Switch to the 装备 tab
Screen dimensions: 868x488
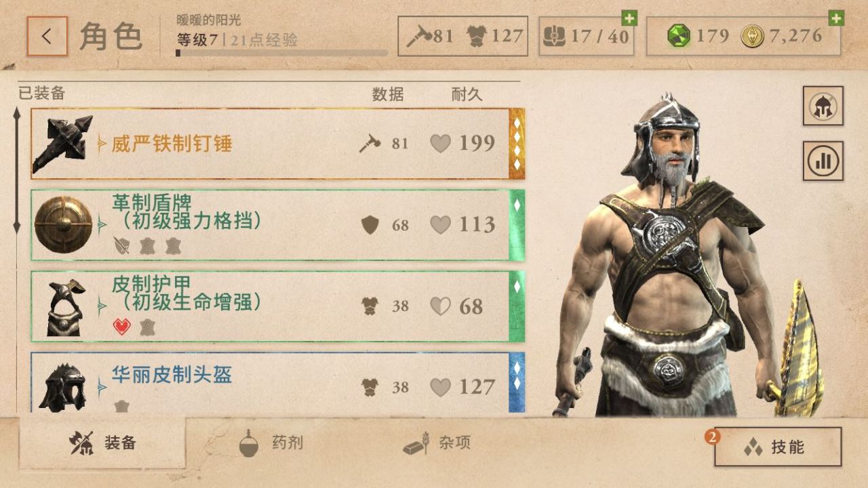point(102,443)
